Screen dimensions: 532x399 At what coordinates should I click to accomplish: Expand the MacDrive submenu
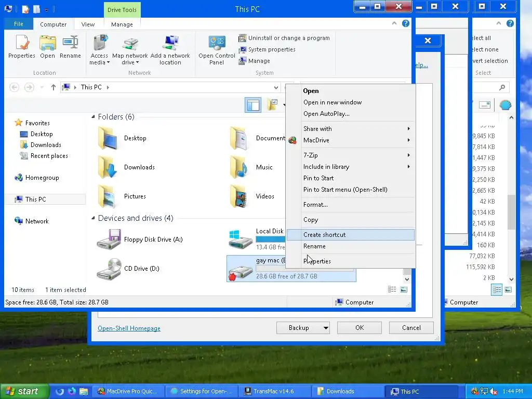click(x=351, y=140)
